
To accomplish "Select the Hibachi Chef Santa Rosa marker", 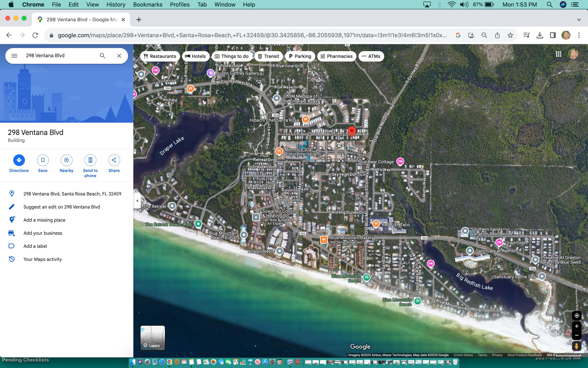I will (x=306, y=120).
